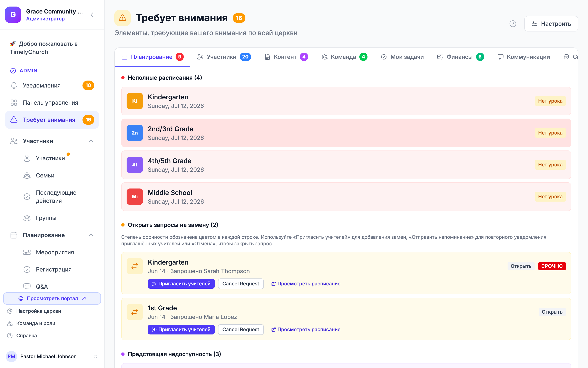Image resolution: width=588 pixels, height=368 pixels.
Task: Click the calendar icon for Планирование section
Action: click(x=14, y=235)
